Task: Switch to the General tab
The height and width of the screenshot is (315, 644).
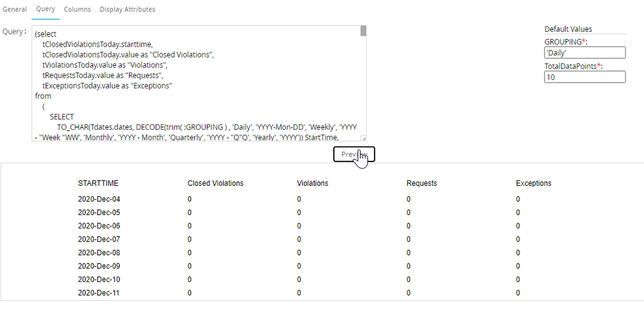Action: click(x=15, y=10)
